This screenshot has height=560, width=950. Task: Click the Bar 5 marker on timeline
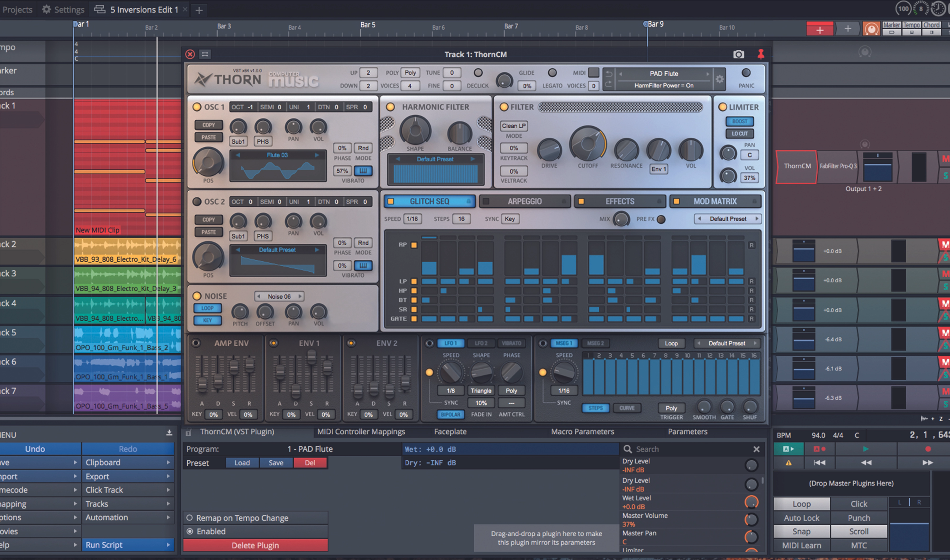point(367,25)
